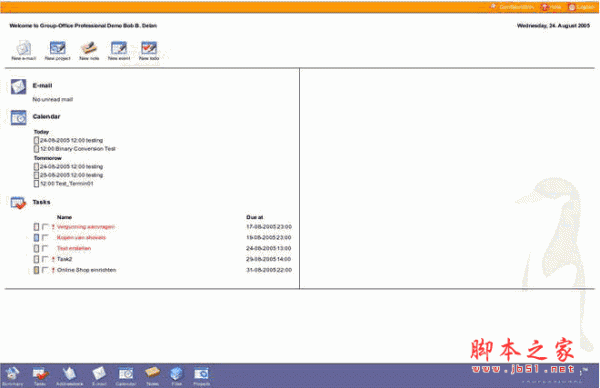Click the due date 31-08-2005 22:00
The image size is (600, 388).
(x=269, y=270)
